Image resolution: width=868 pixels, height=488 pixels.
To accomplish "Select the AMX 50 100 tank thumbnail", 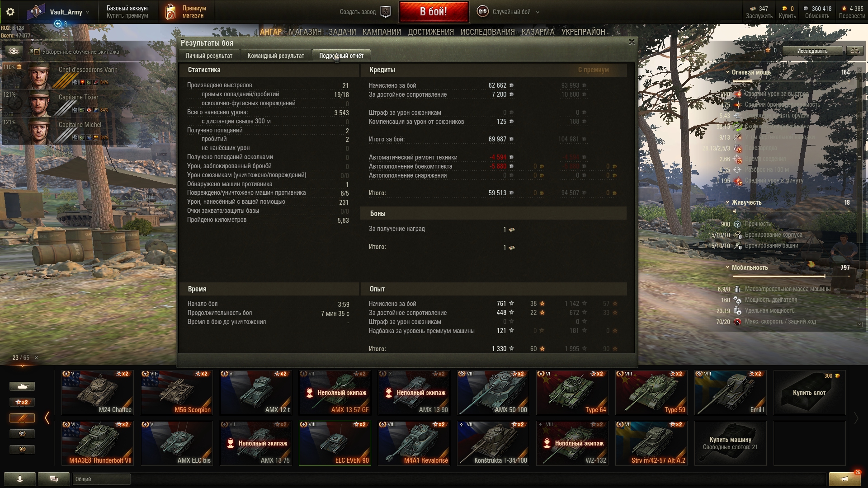I will click(x=493, y=393).
